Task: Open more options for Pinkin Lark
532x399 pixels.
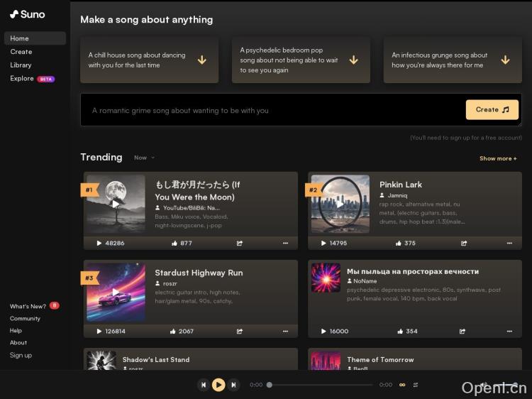Action: [x=509, y=243]
